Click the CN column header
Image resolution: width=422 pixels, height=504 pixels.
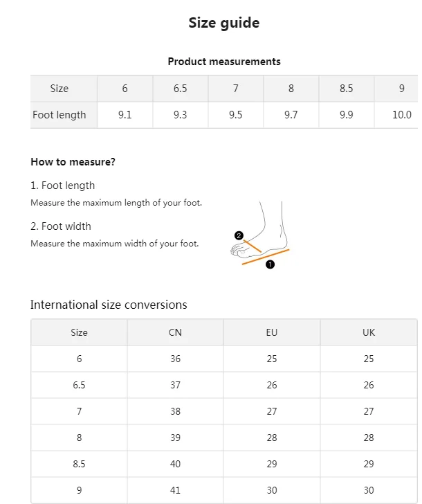coord(175,332)
